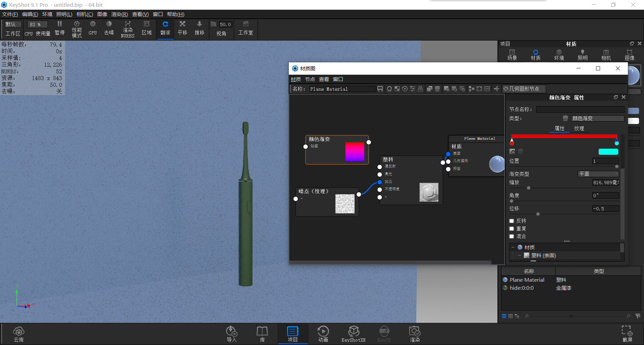644x345 pixels.
Task: Toggle the Project (项目) panel
Action: click(293, 334)
